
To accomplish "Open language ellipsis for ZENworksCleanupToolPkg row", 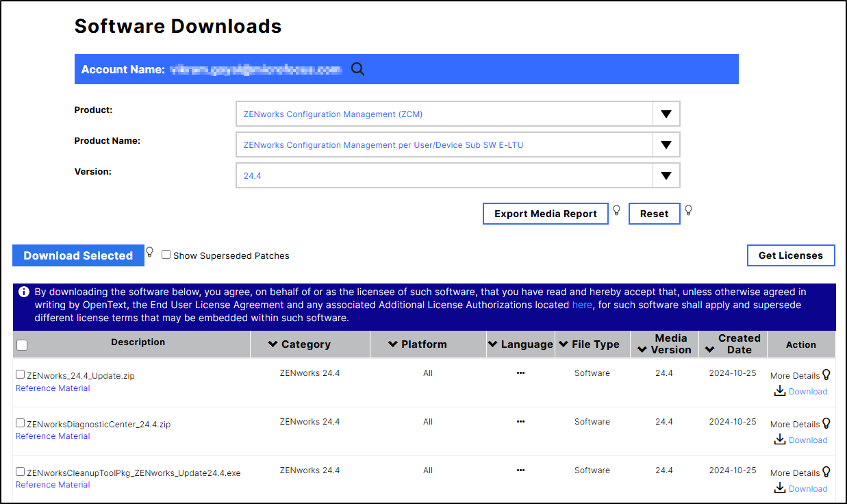I will (x=520, y=470).
